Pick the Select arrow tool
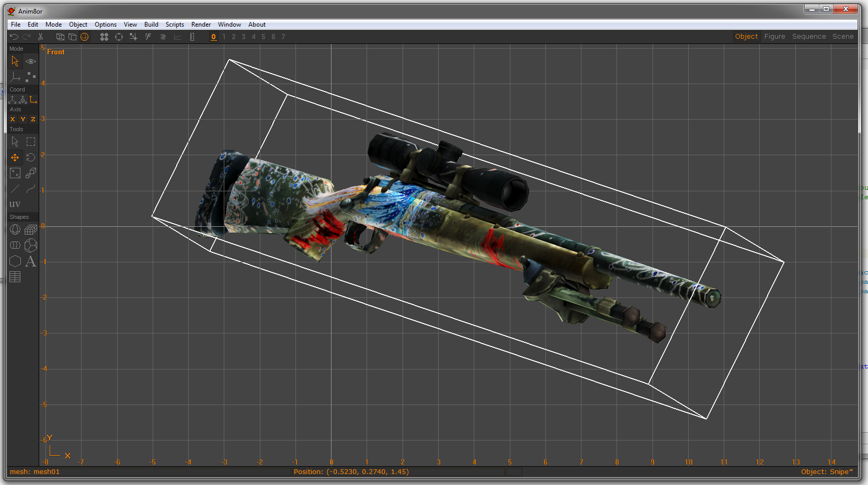This screenshot has width=868, height=485. (x=15, y=142)
